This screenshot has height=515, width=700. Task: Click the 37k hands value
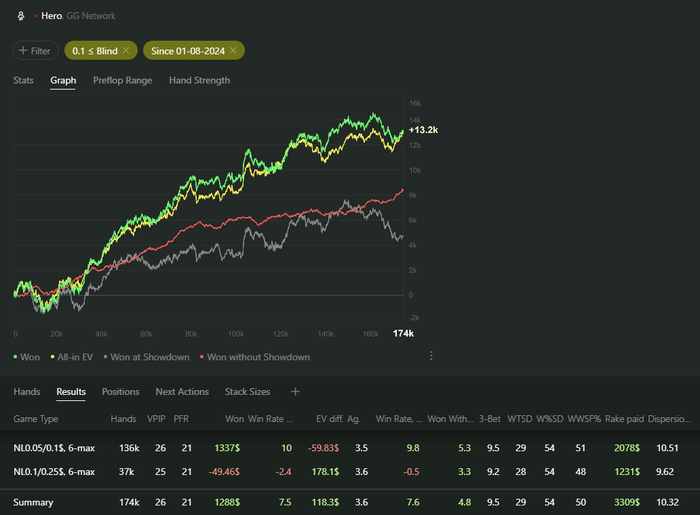click(126, 472)
